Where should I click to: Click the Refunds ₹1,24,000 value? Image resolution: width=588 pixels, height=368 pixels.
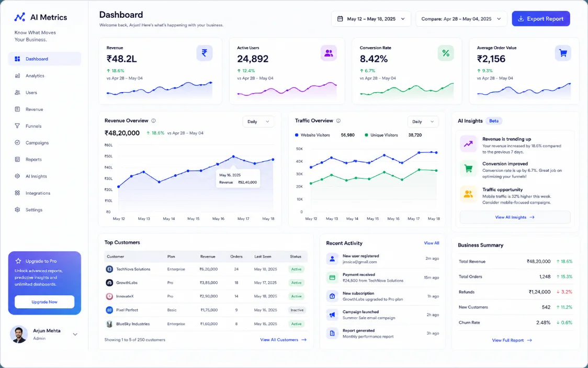point(540,292)
